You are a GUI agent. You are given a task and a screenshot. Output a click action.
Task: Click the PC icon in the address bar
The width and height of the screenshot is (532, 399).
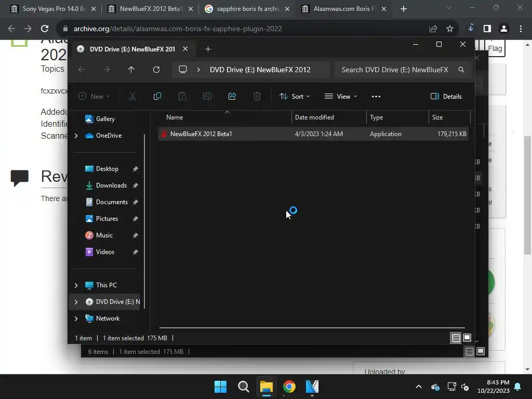[183, 70]
